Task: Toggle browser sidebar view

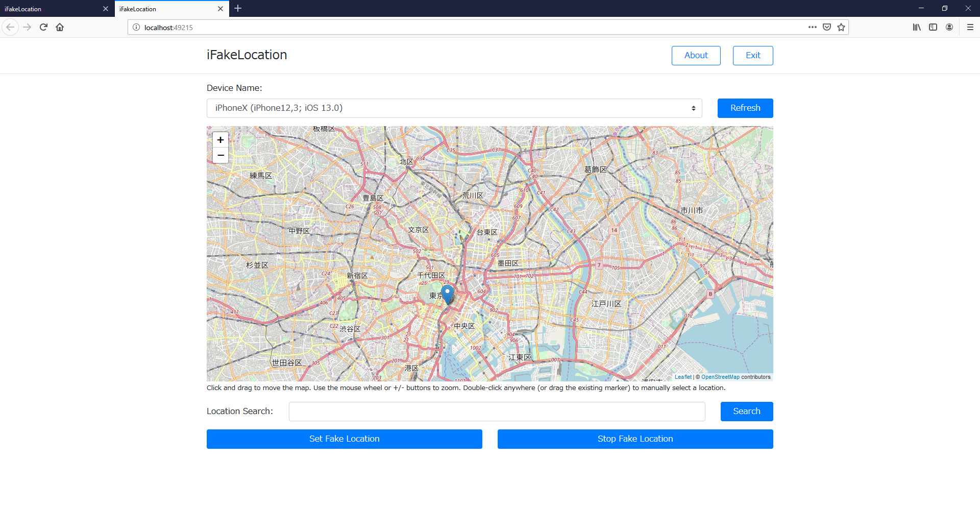Action: 933,27
